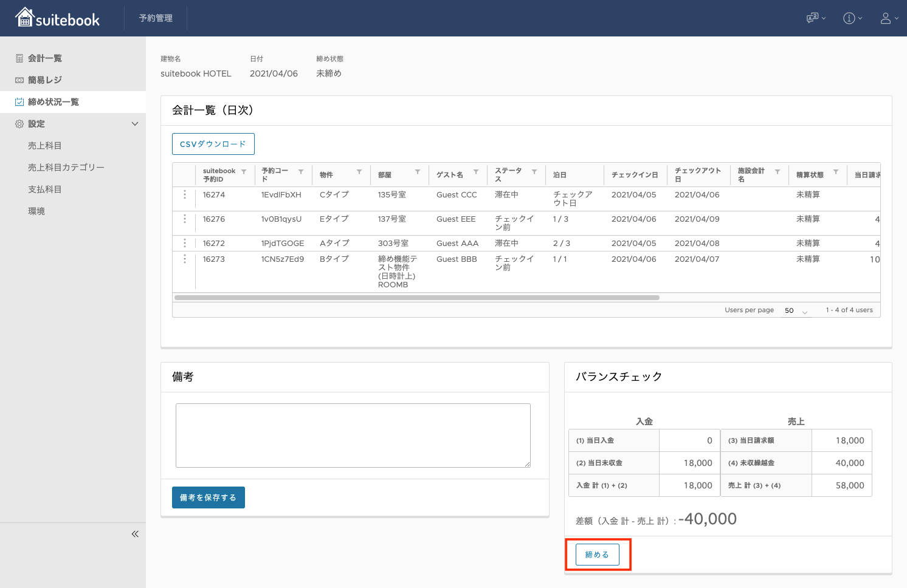Click guest name Guest BBB

pos(457,259)
